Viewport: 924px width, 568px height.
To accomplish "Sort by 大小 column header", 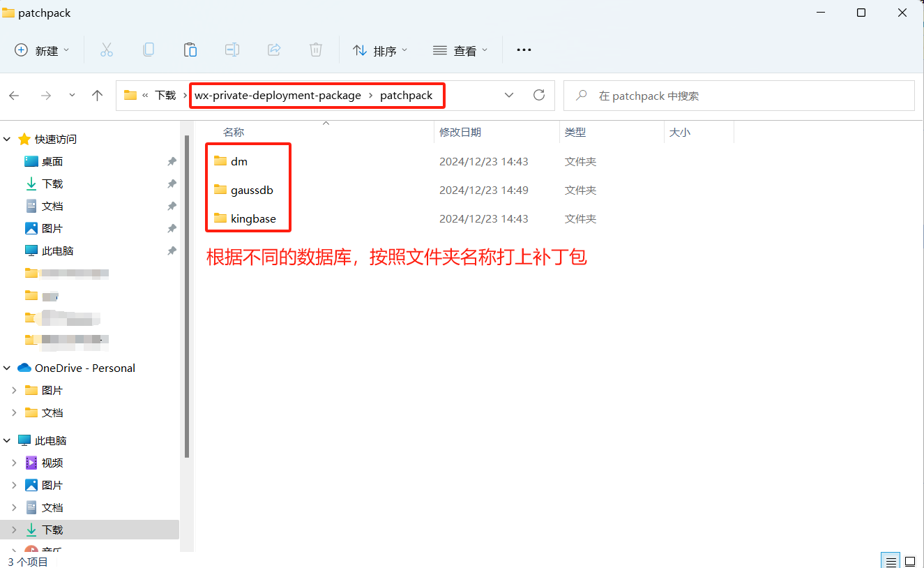I will click(x=680, y=132).
